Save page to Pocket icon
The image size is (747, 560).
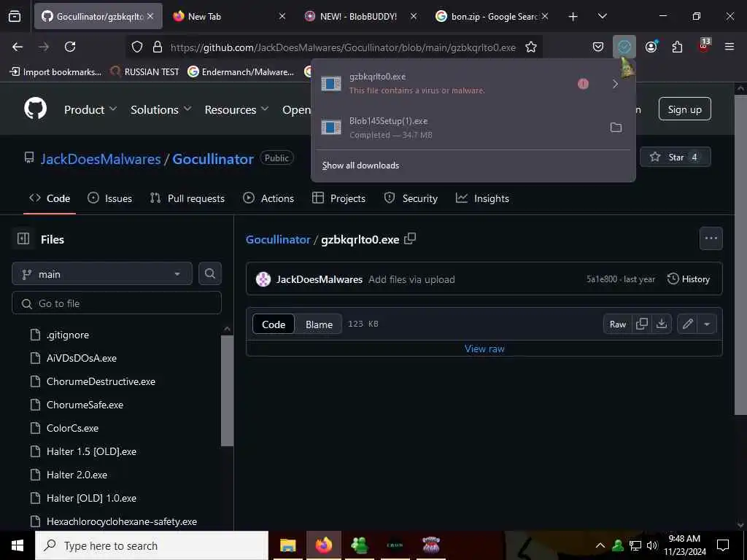point(598,47)
